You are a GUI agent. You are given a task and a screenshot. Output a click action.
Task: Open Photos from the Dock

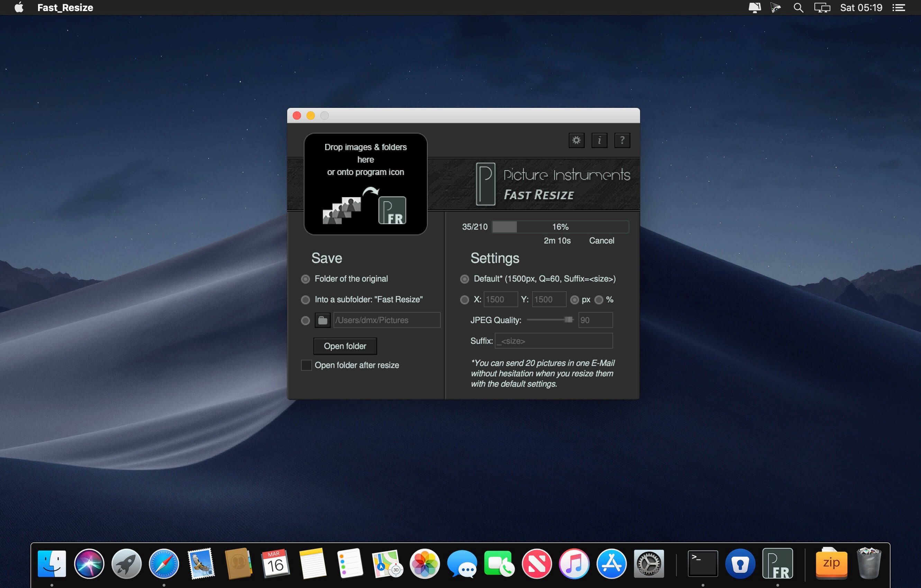[425, 563]
